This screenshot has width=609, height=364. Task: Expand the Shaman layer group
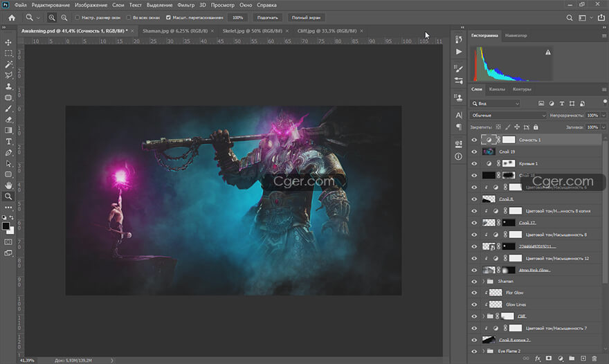484,281
